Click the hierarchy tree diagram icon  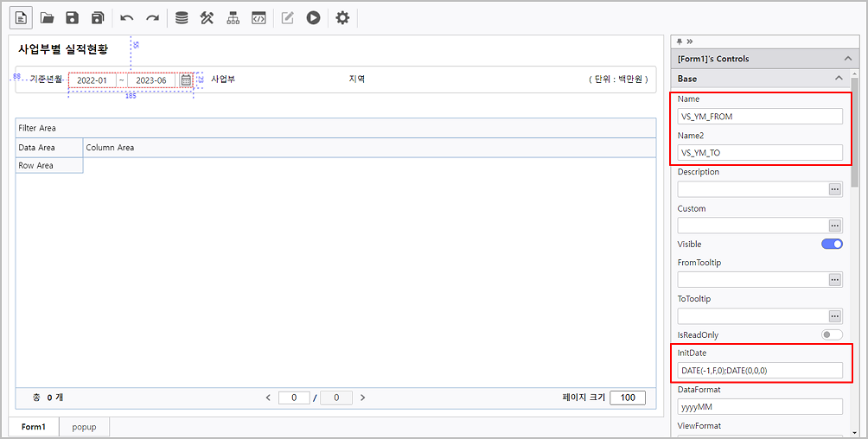click(233, 17)
